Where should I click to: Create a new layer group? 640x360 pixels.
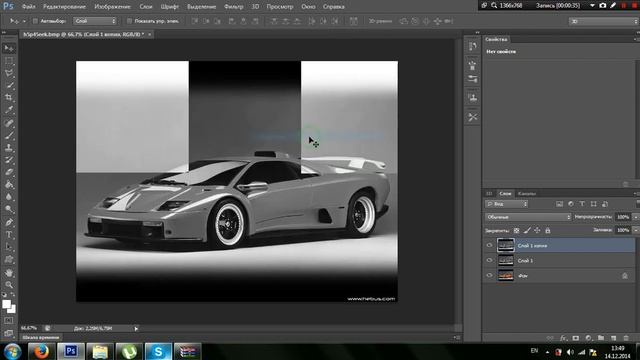(601, 338)
